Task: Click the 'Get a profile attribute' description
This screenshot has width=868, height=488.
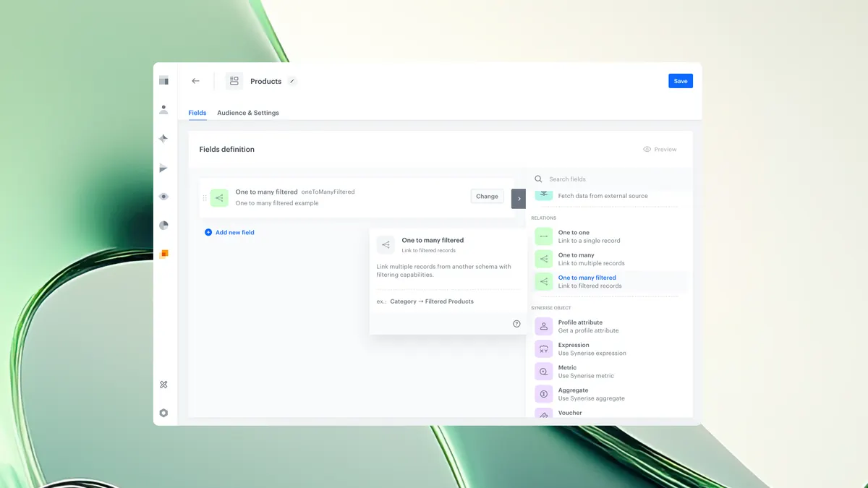Action: point(588,330)
